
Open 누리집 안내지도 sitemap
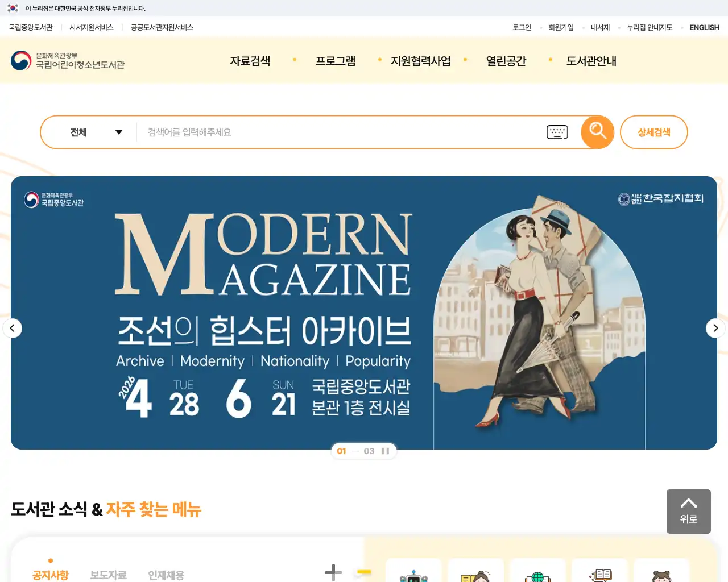pos(650,27)
